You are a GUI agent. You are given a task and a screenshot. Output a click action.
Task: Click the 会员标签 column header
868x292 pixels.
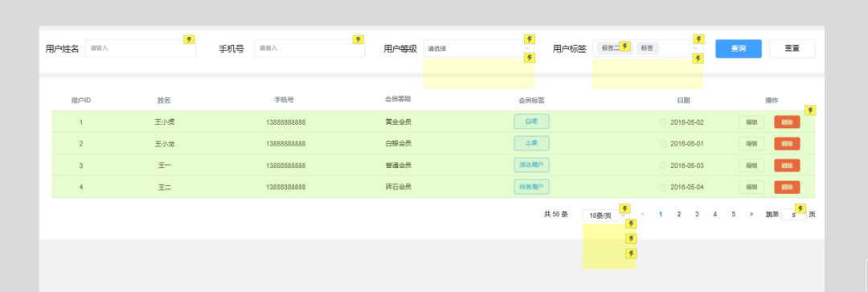tap(531, 101)
